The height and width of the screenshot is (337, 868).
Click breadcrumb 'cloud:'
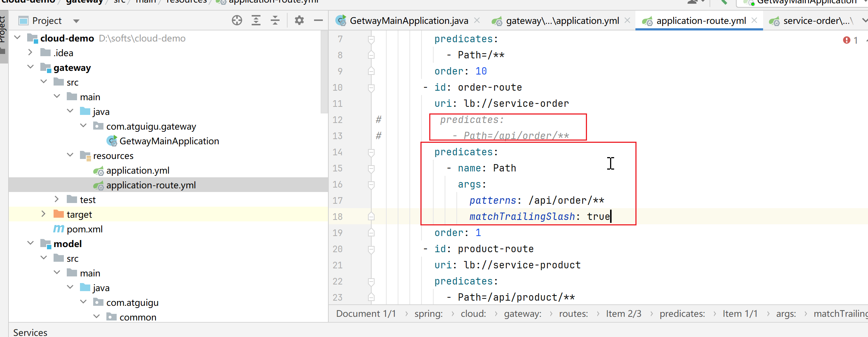point(473,314)
